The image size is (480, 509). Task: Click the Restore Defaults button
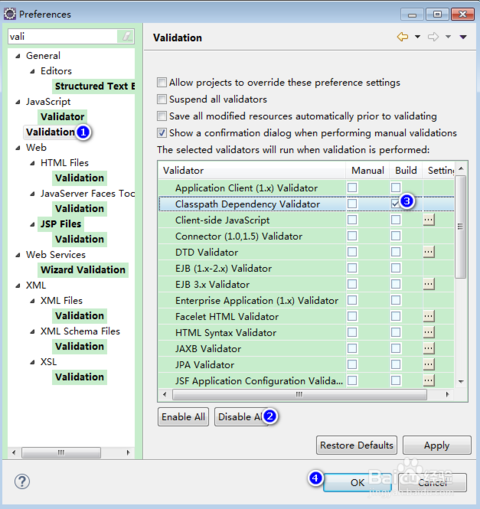pyautogui.click(x=357, y=445)
